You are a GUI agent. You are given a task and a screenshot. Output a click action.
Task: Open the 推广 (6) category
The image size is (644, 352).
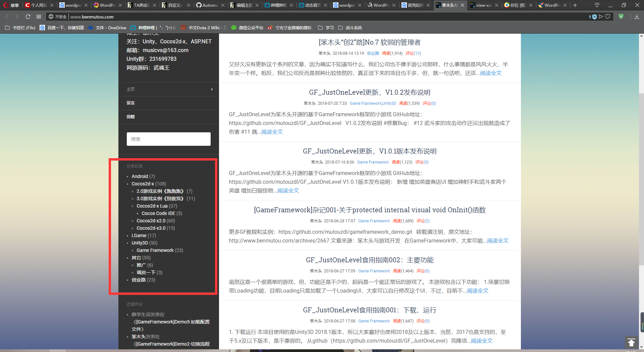point(141,265)
